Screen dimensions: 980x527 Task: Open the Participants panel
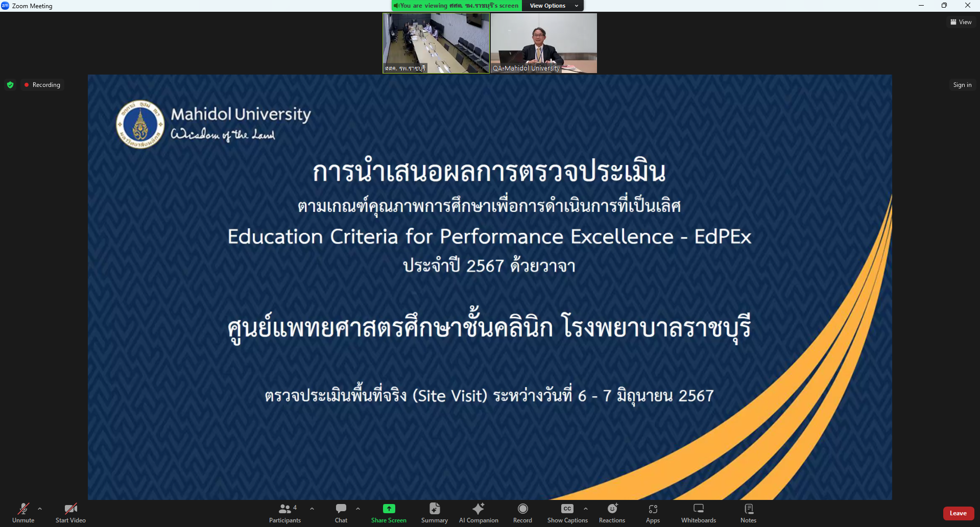tap(285, 513)
